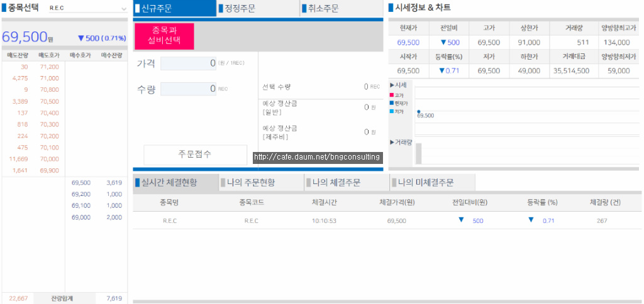Click total buy quantity 7,619

(x=114, y=298)
